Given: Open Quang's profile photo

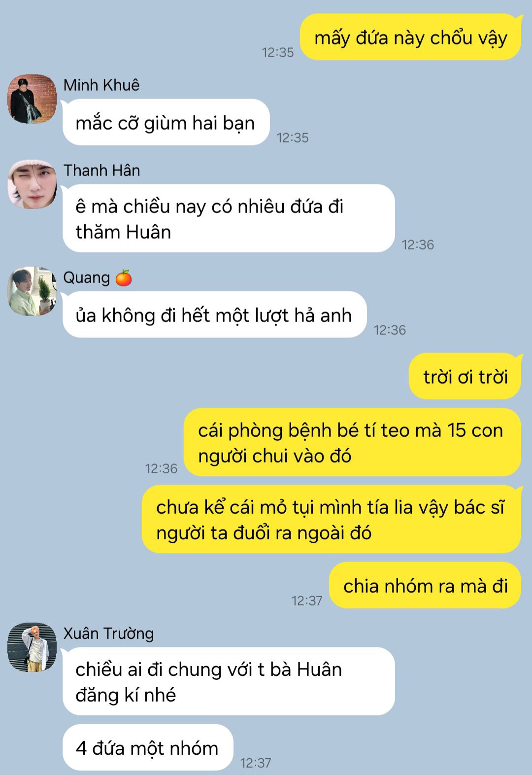Looking at the screenshot, I should coord(32,291).
